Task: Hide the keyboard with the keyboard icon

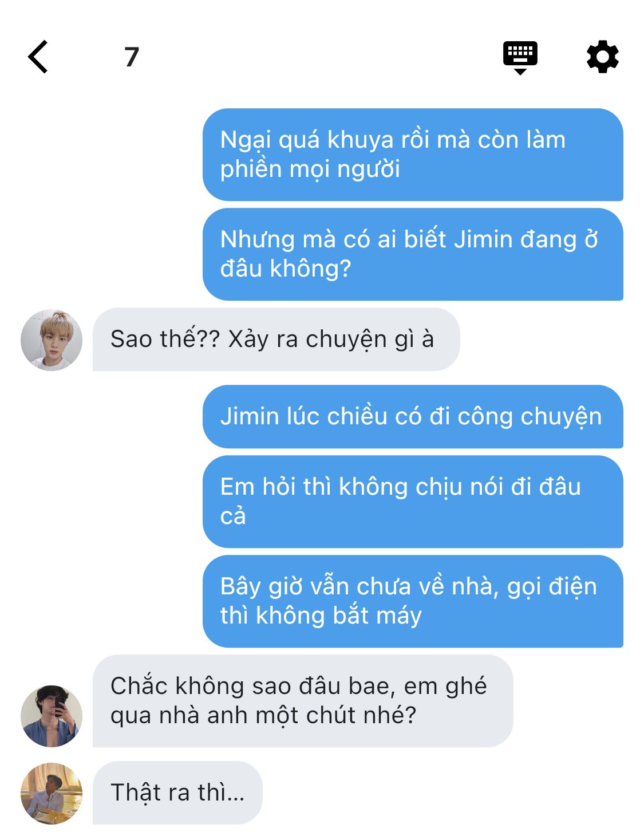Action: pos(520,57)
